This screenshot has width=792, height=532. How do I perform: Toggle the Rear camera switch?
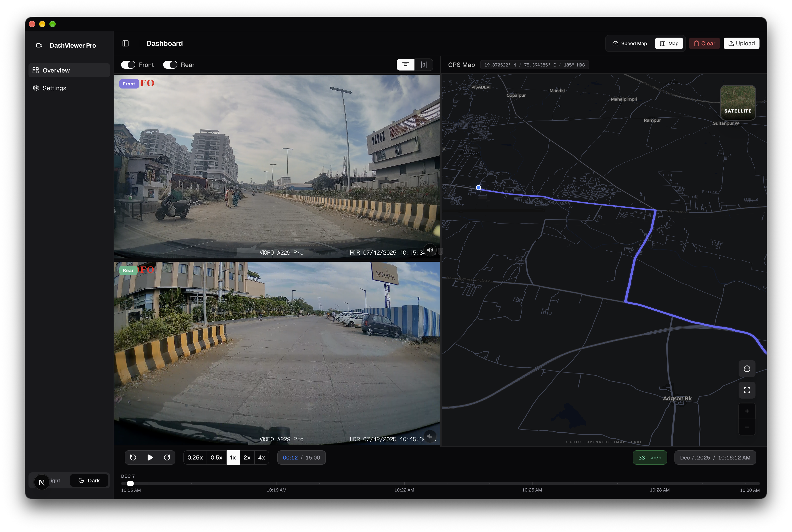coord(170,65)
